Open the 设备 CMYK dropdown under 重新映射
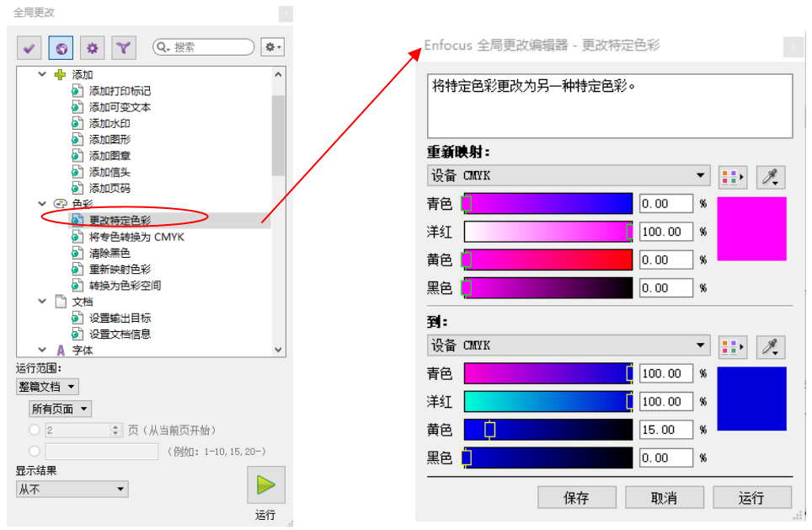 [569, 176]
